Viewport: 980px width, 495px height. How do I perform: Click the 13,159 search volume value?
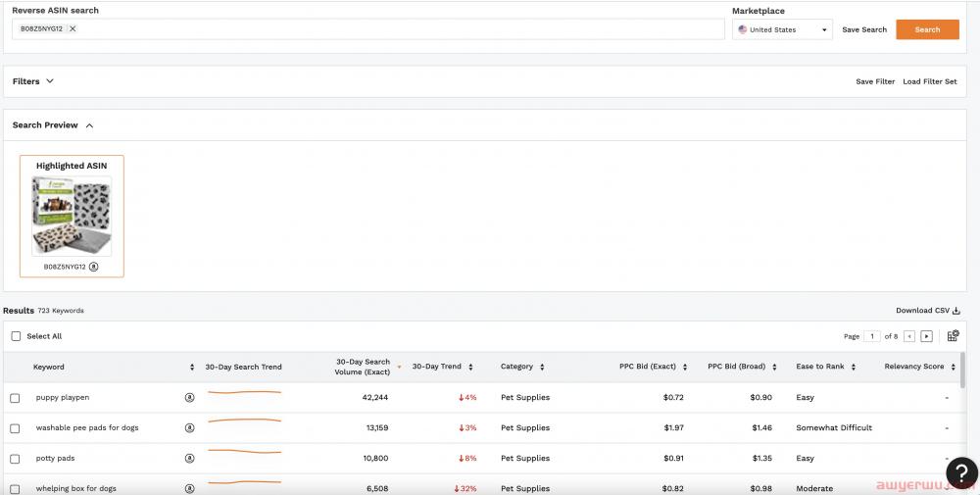[377, 428]
